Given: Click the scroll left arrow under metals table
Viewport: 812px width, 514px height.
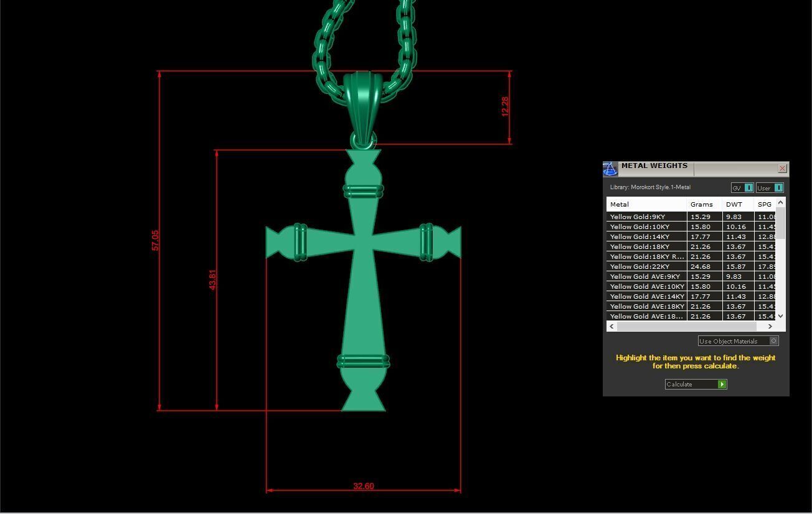Looking at the screenshot, I should (x=611, y=326).
